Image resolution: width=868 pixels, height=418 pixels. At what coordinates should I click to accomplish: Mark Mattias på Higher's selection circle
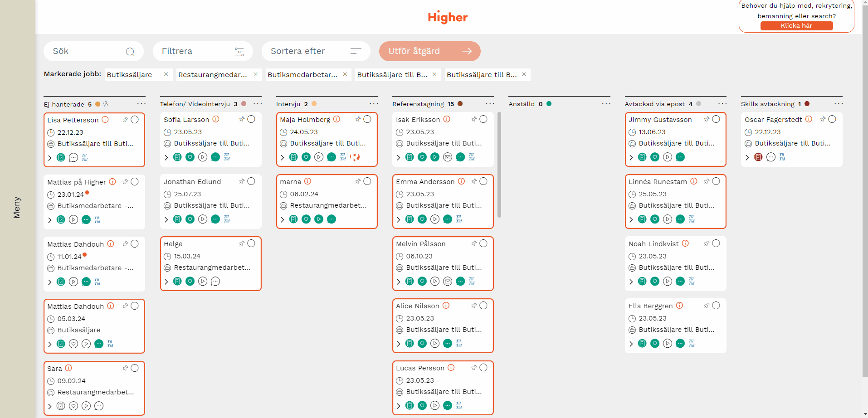click(x=135, y=182)
